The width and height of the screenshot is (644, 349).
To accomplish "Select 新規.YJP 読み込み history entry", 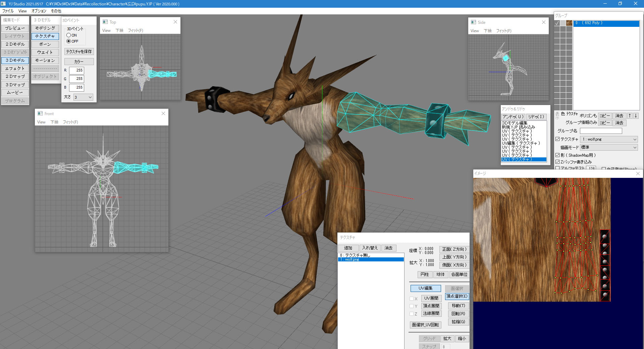I will [x=524, y=127].
